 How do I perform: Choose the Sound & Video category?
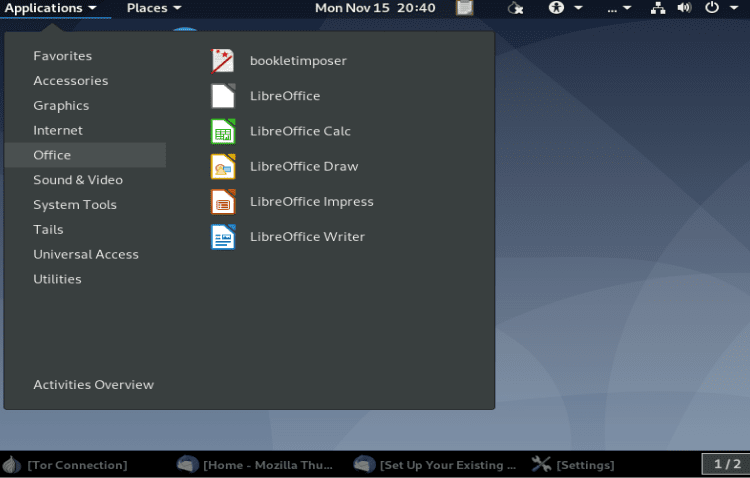tap(78, 180)
